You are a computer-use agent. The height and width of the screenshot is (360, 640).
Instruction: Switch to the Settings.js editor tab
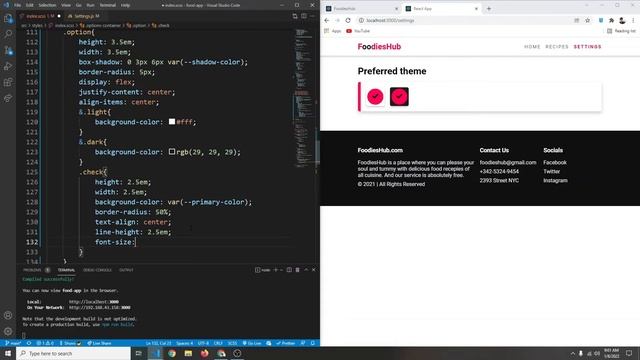pos(84,16)
